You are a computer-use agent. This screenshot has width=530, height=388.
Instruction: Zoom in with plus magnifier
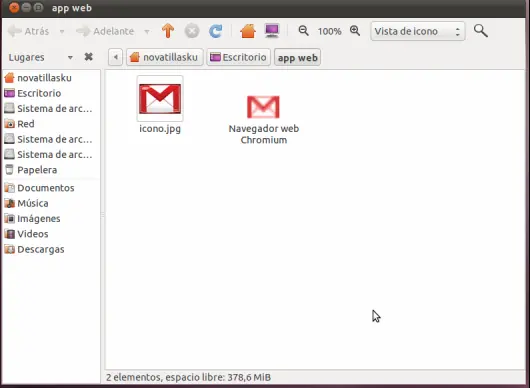(x=355, y=31)
